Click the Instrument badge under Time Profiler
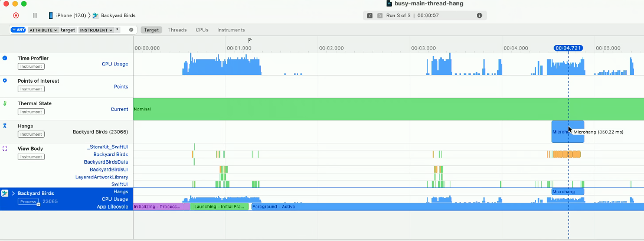This screenshot has height=241, width=644. pos(31,67)
